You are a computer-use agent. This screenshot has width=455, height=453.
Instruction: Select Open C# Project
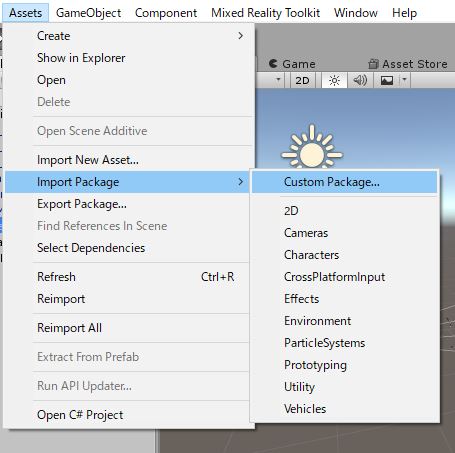(x=127, y=415)
